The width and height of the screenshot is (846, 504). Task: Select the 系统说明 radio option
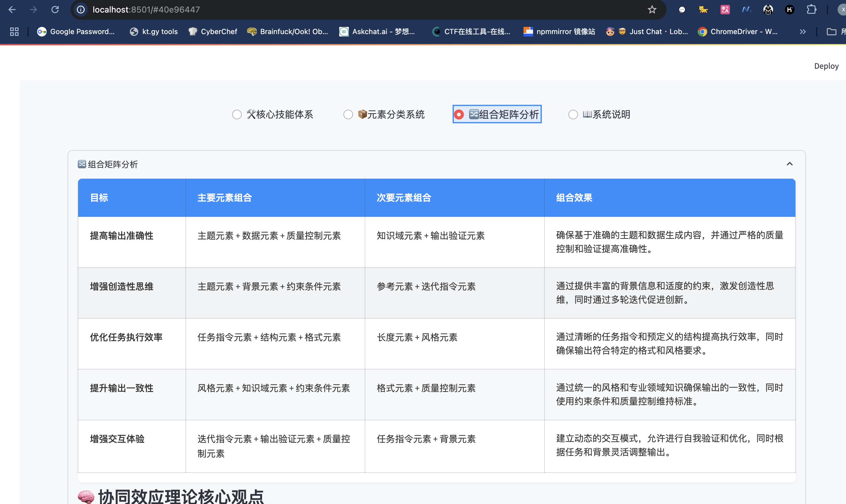pyautogui.click(x=573, y=114)
